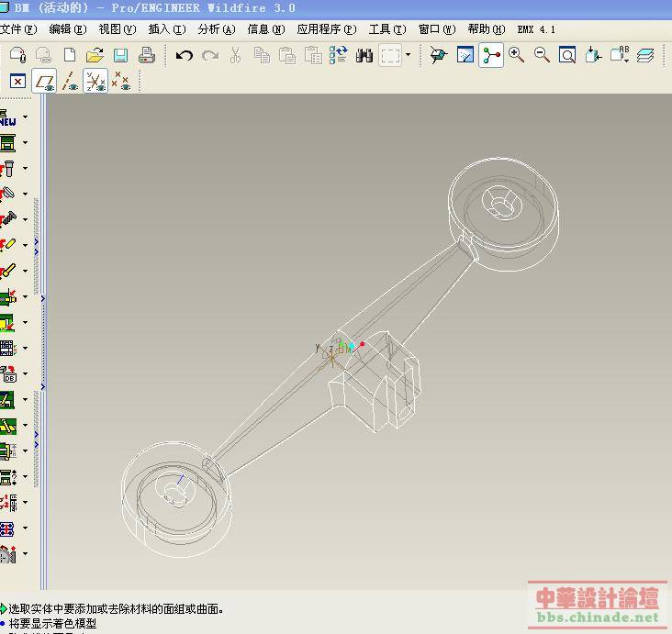Open the 应用程序(P) menu
The image size is (672, 634).
(x=326, y=29)
